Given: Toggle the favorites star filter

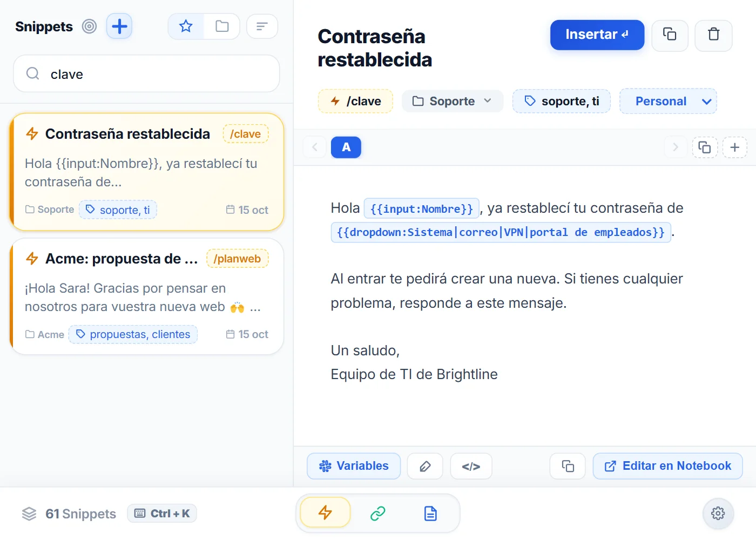Looking at the screenshot, I should [x=186, y=26].
